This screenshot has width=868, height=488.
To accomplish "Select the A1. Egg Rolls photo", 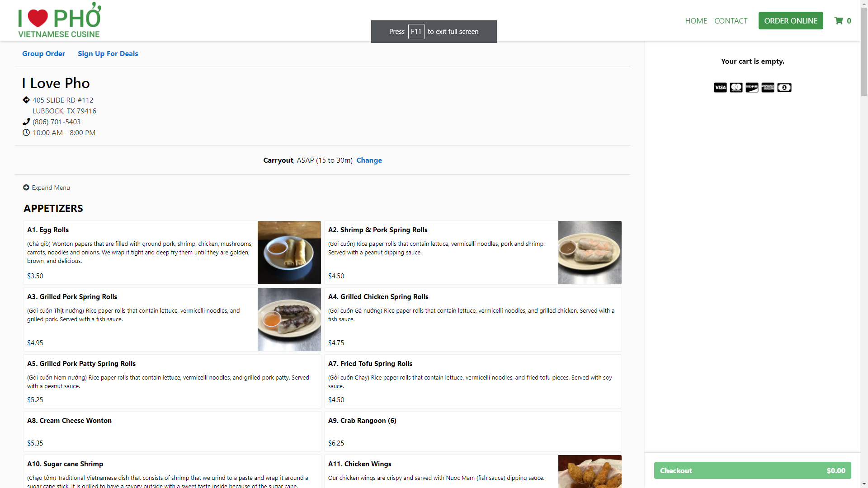I will (289, 253).
